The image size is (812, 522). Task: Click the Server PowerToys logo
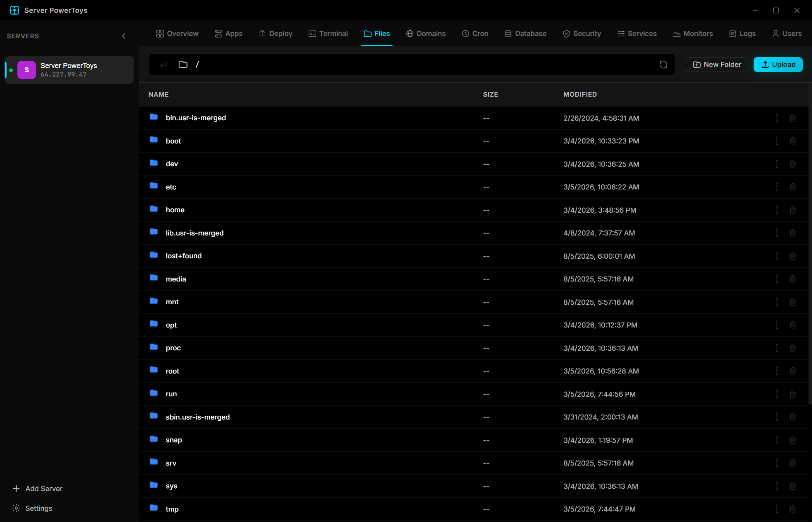14,10
